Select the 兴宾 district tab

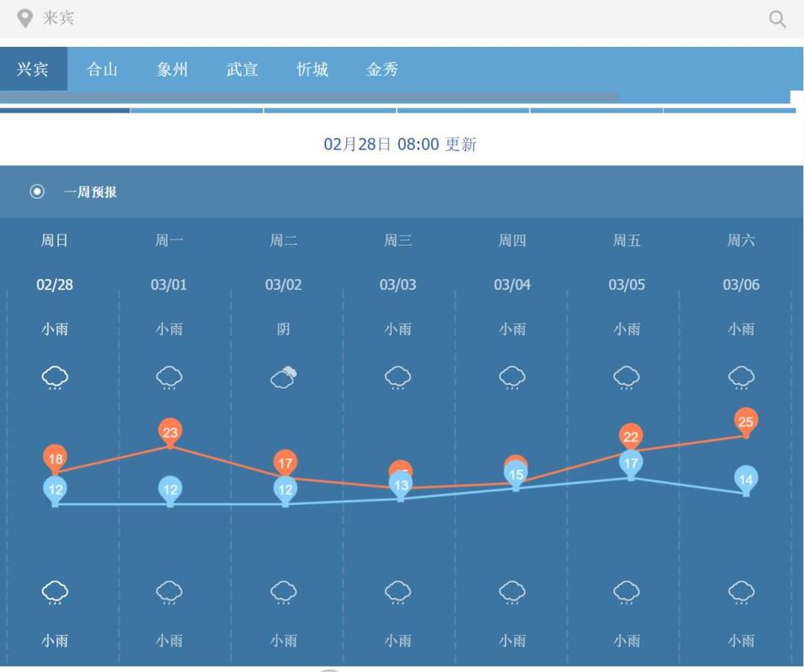[x=34, y=69]
